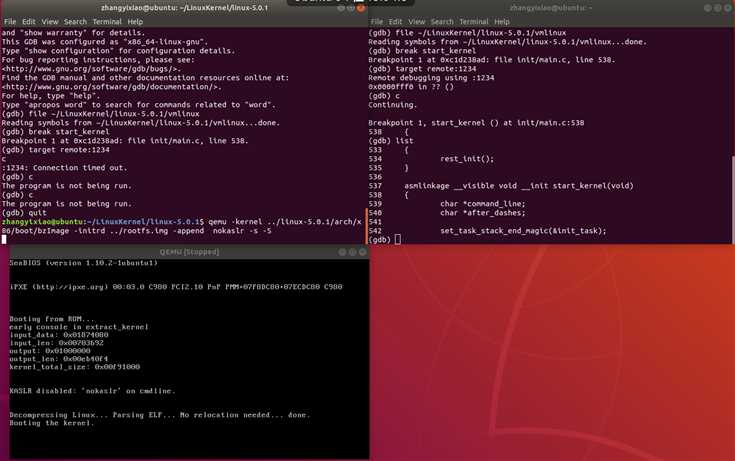Open Help menu in left linux-5.0.1 terminal
The height and width of the screenshot is (461, 735).
tap(135, 22)
